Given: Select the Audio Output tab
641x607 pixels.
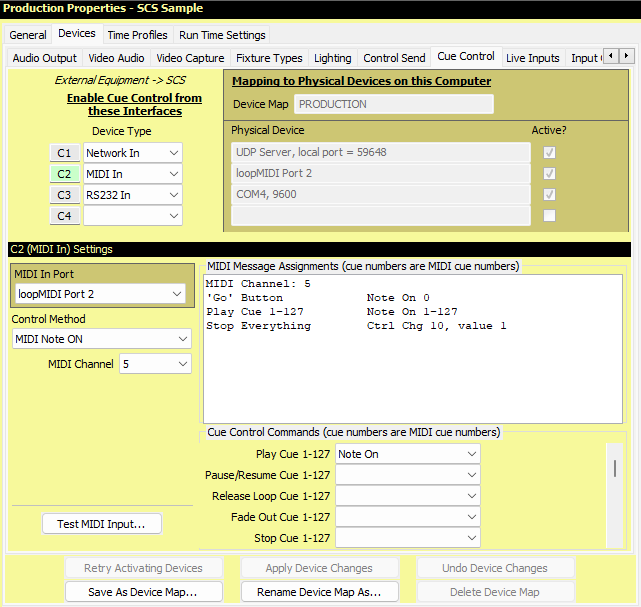Looking at the screenshot, I should 45,58.
